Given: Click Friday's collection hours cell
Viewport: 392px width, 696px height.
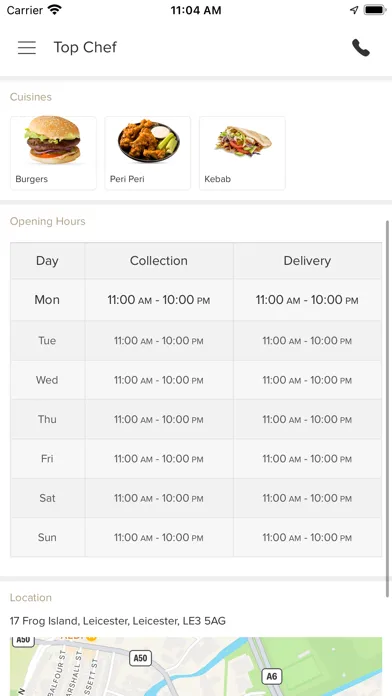Looking at the screenshot, I should (x=159, y=459).
